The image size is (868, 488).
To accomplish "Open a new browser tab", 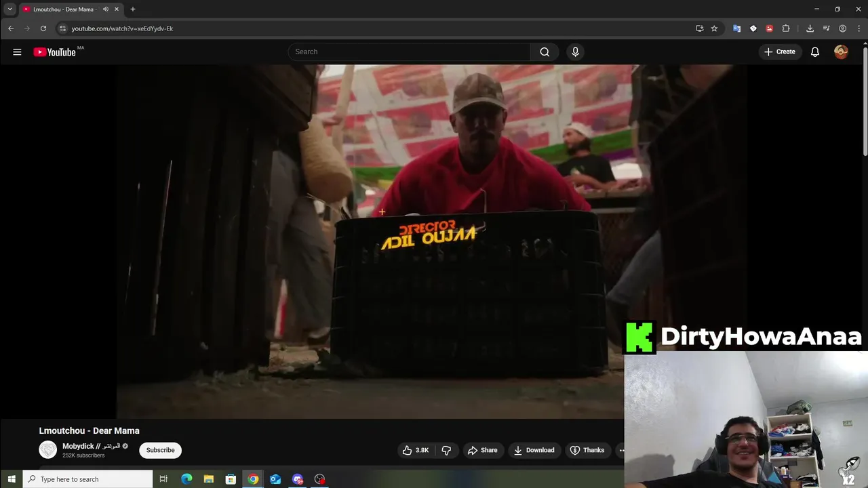I will [133, 9].
